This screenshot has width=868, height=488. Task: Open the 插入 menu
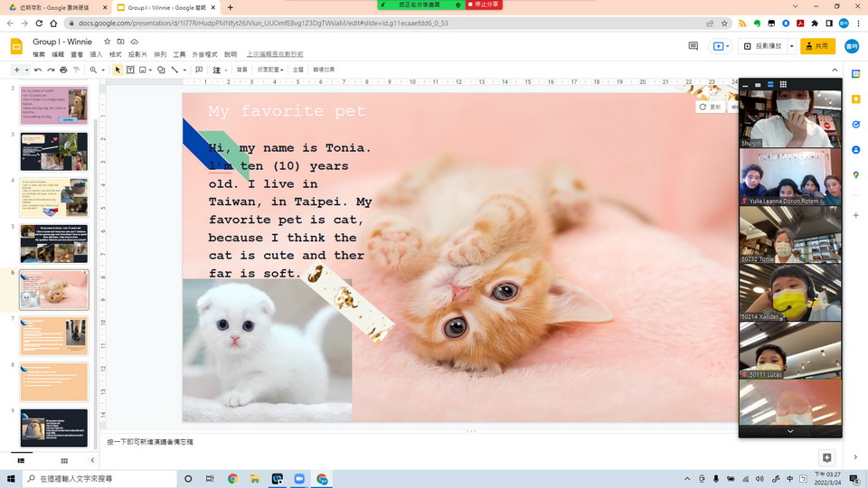pyautogui.click(x=96, y=54)
